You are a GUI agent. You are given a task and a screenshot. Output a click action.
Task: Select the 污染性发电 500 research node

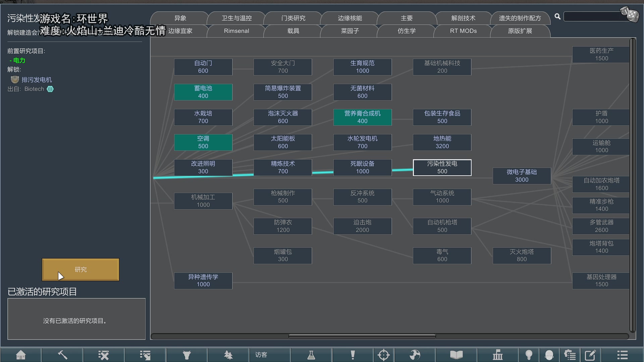pyautogui.click(x=442, y=168)
